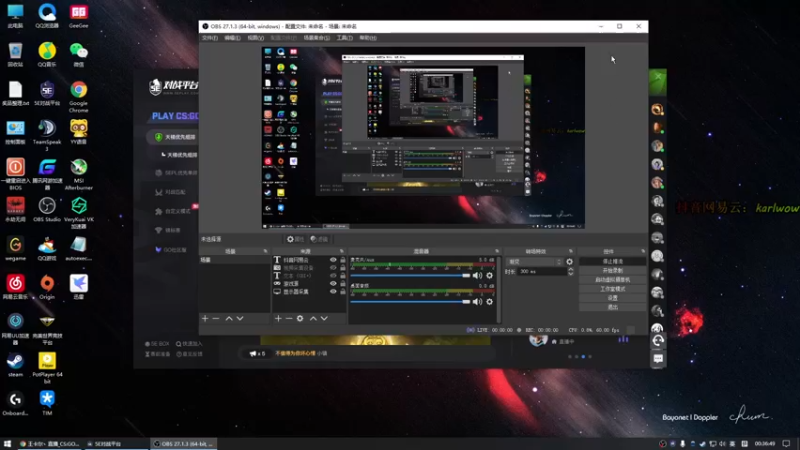Toggle lock on first text source
800x450 pixels.
click(x=343, y=260)
